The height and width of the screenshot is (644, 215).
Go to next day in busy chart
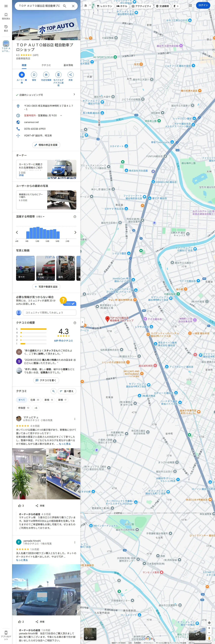click(x=75, y=233)
